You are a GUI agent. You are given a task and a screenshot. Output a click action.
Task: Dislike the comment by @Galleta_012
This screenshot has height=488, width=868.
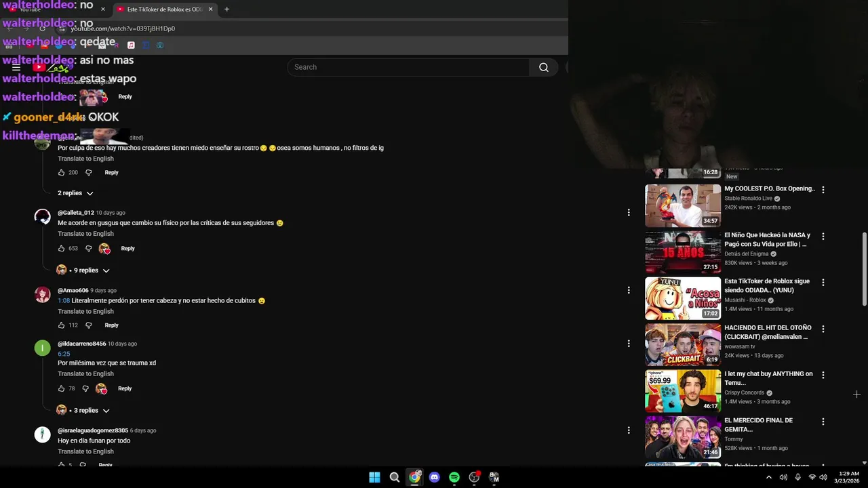(x=88, y=249)
